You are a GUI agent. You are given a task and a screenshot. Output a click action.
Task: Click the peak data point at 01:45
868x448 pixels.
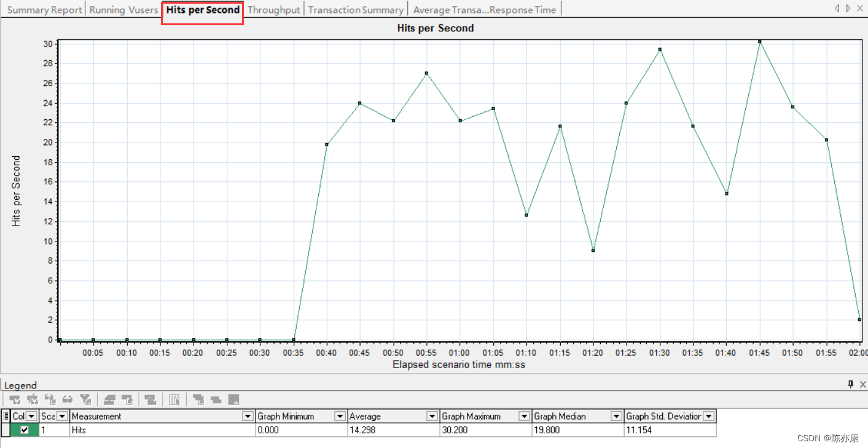pyautogui.click(x=760, y=42)
